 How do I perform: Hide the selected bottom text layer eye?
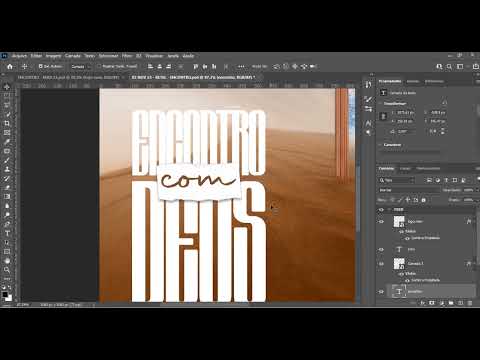click(x=381, y=292)
